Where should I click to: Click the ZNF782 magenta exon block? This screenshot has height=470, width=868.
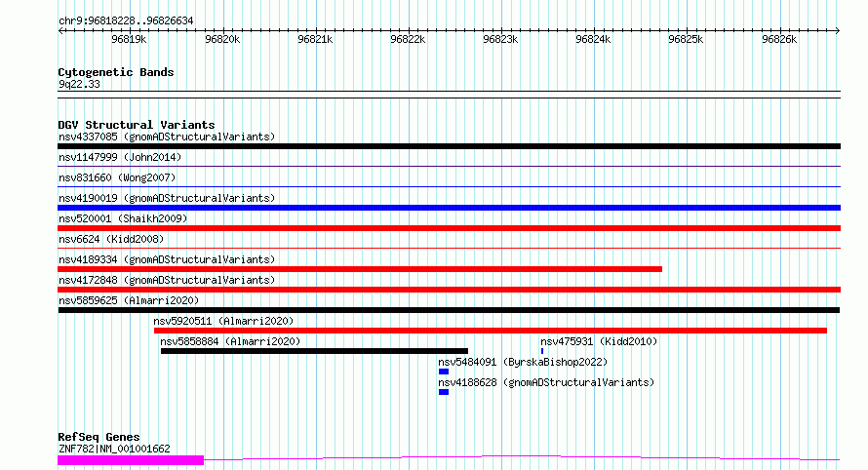click(131, 460)
